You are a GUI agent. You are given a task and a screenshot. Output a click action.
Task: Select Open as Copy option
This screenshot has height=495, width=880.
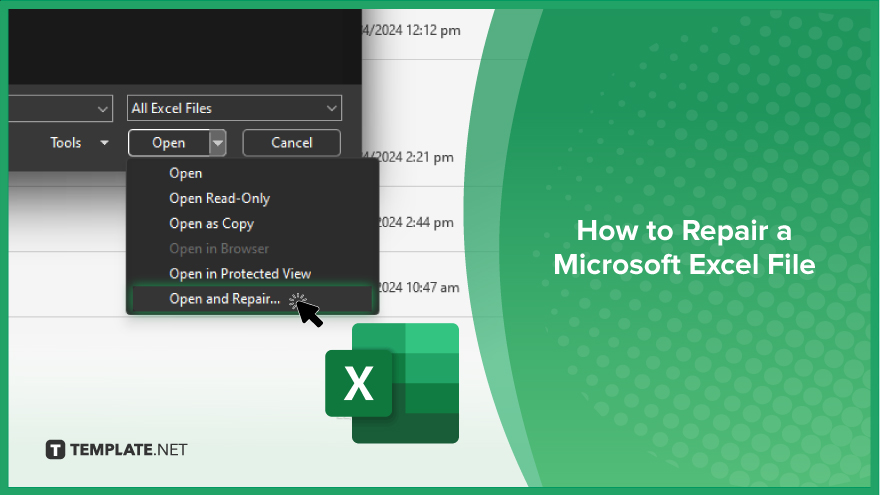tap(253, 223)
